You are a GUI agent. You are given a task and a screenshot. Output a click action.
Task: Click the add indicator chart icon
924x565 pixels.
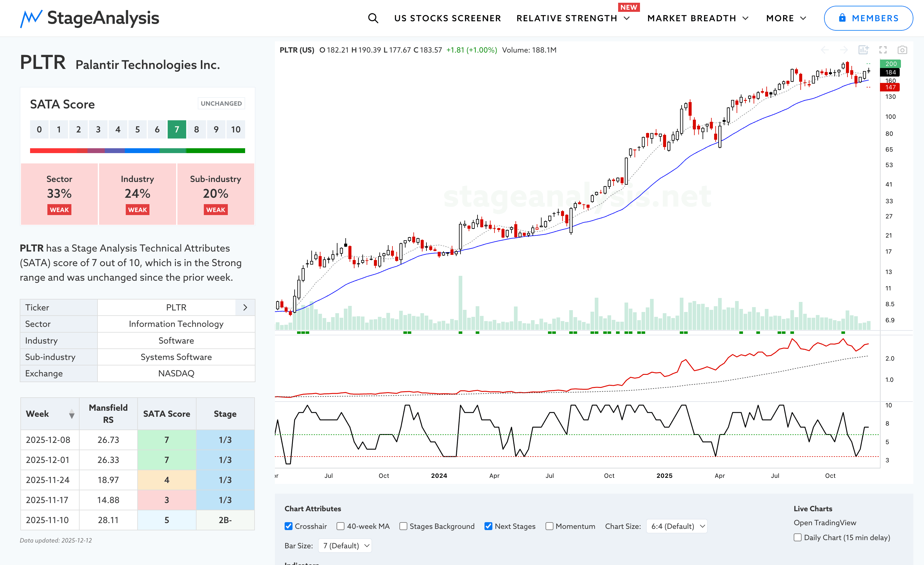point(863,50)
